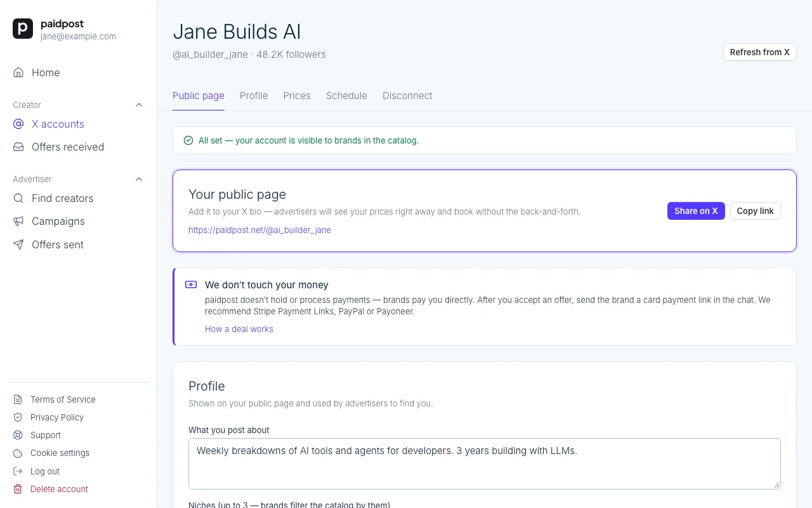This screenshot has height=508, width=812.
Task: Open the paidpost.net/@ai_builder_jane link
Action: tap(259, 230)
